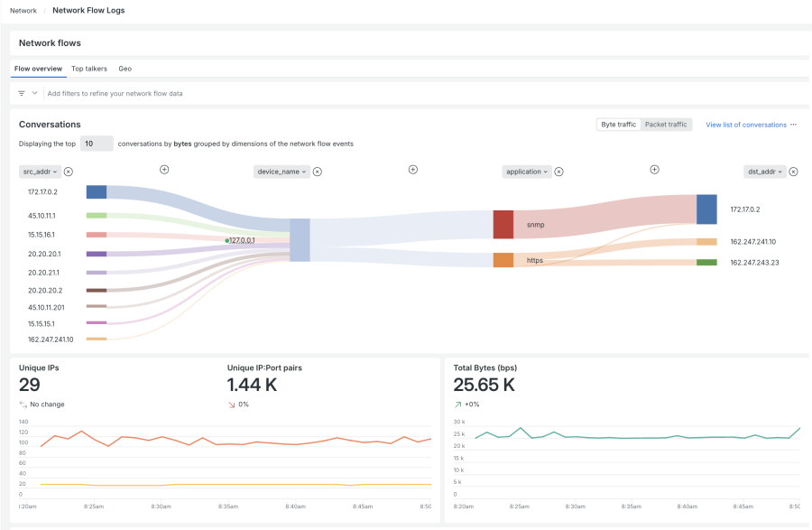Click the green 162.247.243.23 destination node block
The image size is (812, 530).
click(x=706, y=262)
